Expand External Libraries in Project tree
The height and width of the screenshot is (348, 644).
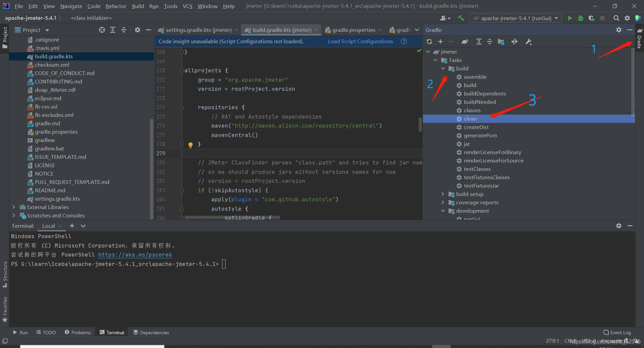click(x=14, y=207)
